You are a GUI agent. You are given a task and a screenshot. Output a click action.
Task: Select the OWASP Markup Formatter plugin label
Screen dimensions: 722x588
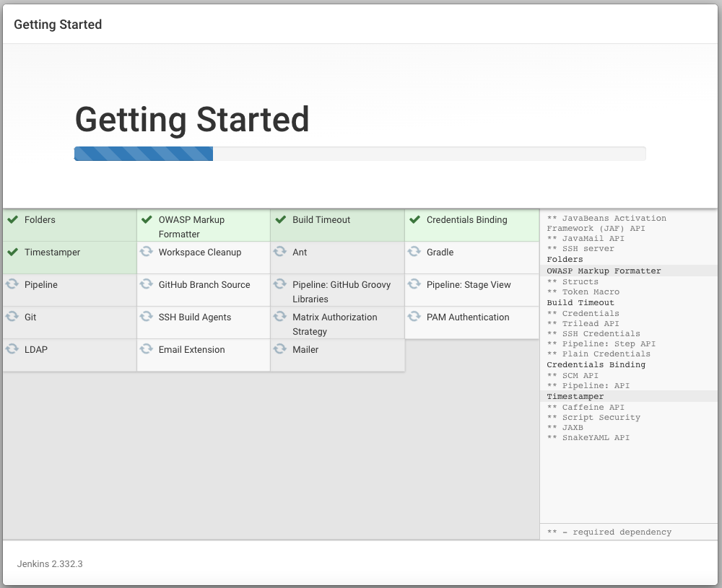pos(191,227)
